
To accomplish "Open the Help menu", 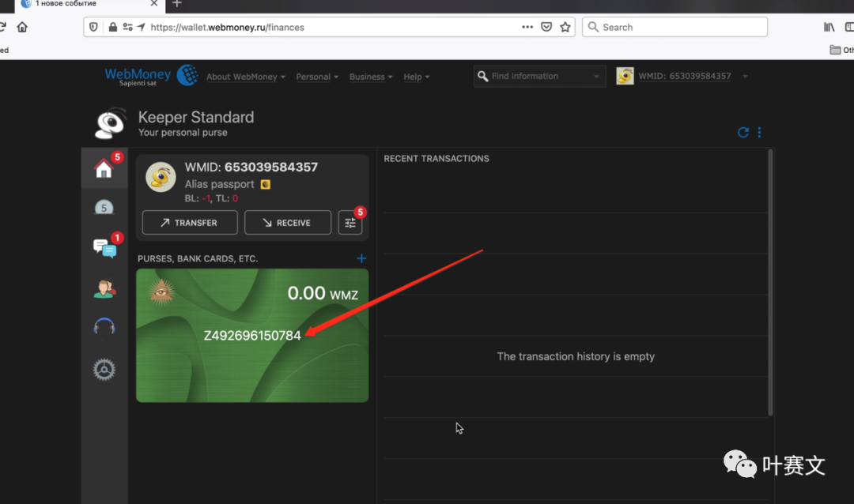I will (x=416, y=77).
